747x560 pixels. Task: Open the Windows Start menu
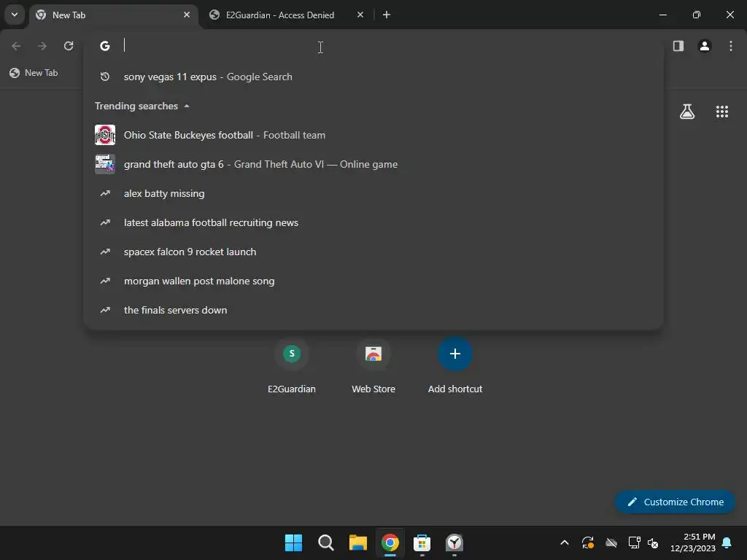[293, 542]
